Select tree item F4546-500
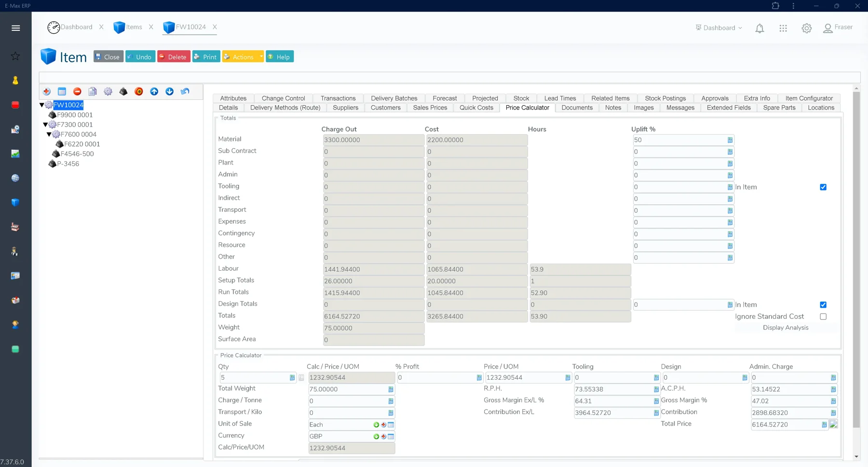This screenshot has width=868, height=467. 77,154
